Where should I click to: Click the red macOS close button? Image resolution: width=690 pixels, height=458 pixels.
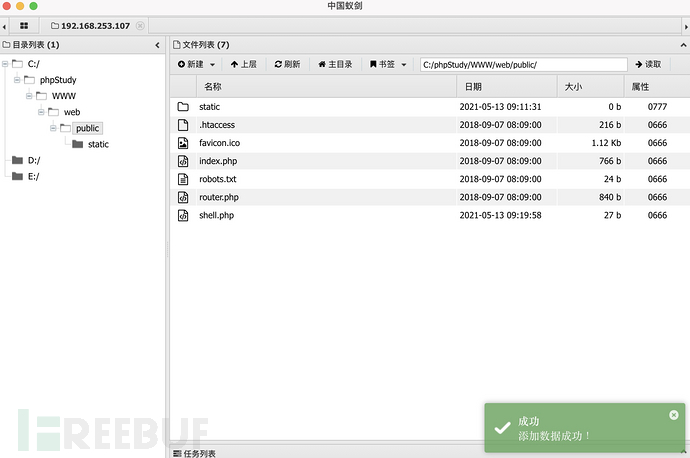[7, 6]
